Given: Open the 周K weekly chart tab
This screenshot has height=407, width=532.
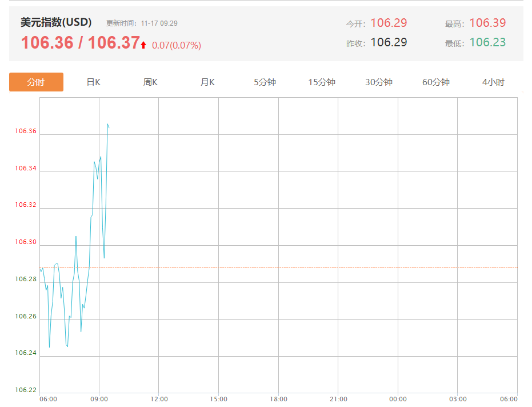Looking at the screenshot, I should click(x=150, y=82).
